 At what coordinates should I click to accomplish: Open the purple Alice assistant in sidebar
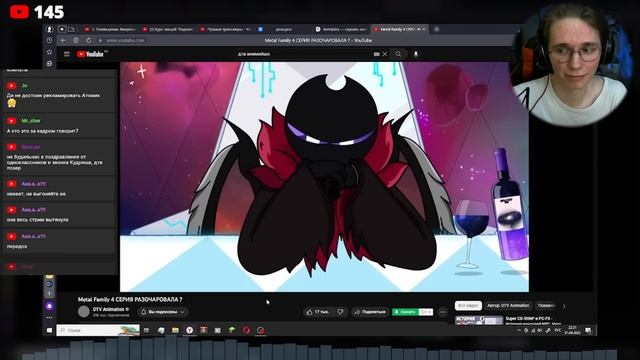pos(49,306)
